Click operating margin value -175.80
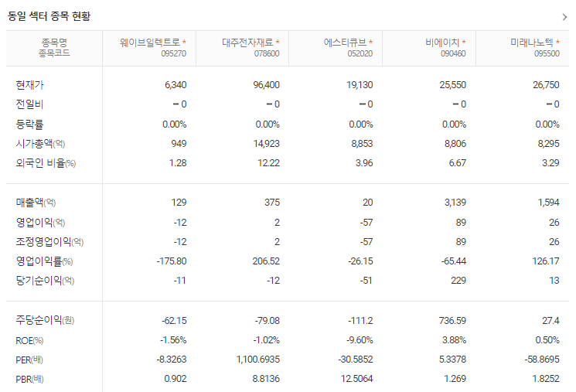Image resolution: width=576 pixels, height=392 pixels. [172, 261]
